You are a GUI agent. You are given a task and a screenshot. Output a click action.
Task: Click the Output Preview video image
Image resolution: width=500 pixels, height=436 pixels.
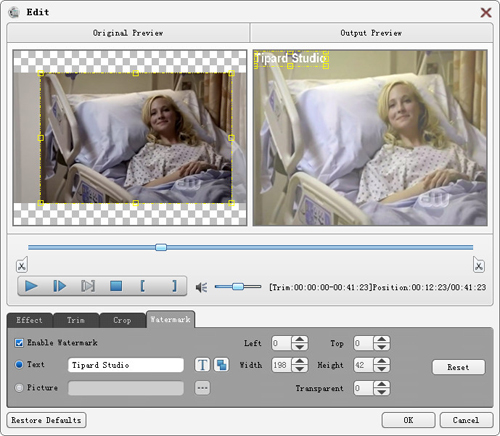pos(370,138)
